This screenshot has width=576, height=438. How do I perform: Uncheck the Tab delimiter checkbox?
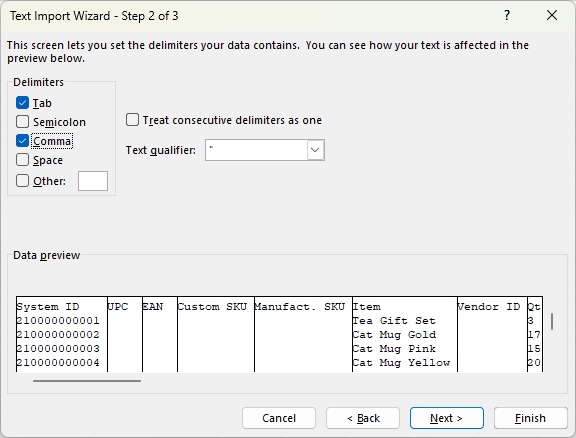pyautogui.click(x=22, y=103)
